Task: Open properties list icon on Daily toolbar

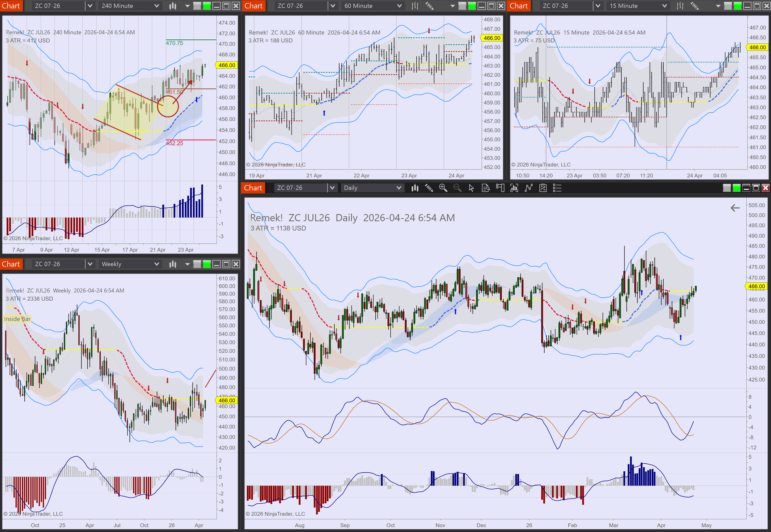Action: [x=557, y=188]
